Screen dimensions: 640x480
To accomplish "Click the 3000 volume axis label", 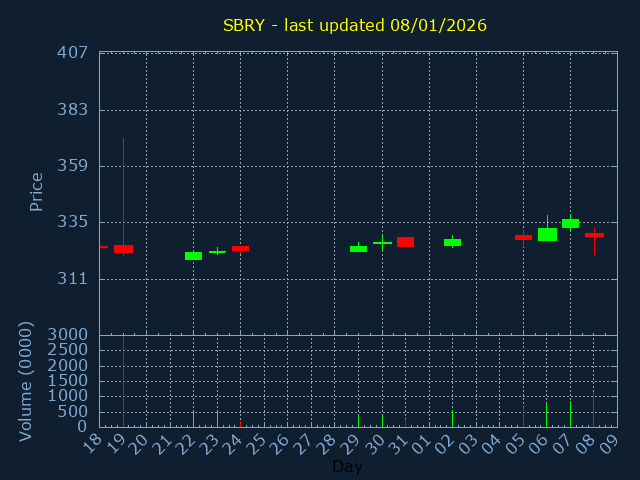I will point(66,335).
